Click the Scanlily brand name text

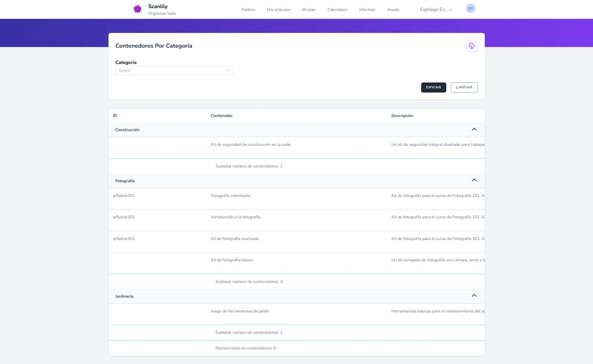(x=158, y=6)
